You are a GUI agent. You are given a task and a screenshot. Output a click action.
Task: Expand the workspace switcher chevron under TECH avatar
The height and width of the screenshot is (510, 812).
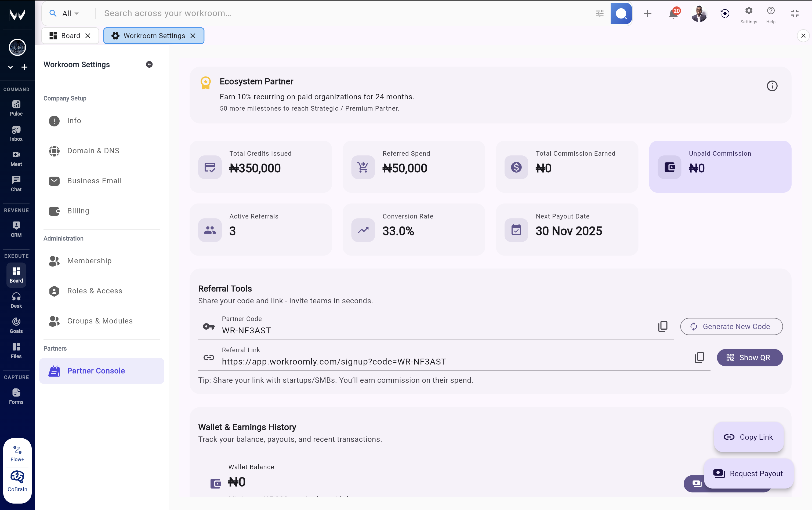tap(10, 67)
